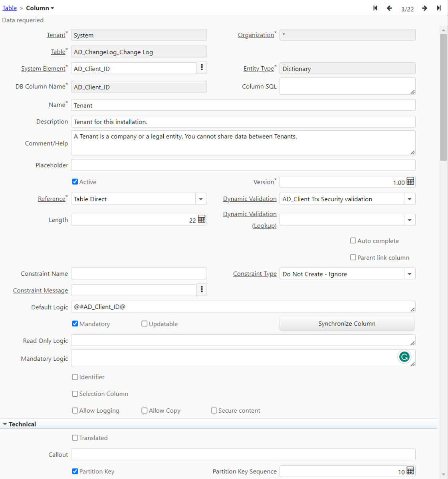Open calculator for Length field
The image size is (448, 479).
click(202, 219)
